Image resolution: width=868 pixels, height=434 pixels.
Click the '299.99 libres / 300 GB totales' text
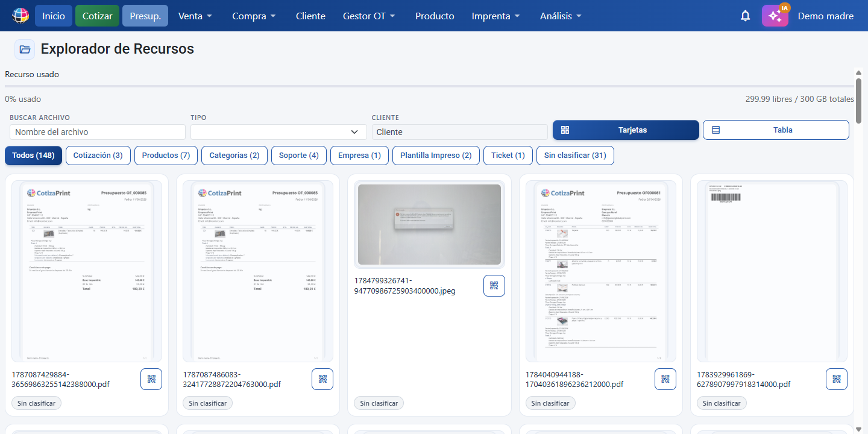799,99
